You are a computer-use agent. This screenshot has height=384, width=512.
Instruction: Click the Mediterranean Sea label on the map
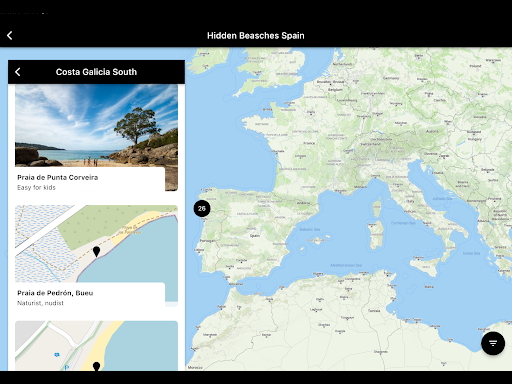pyautogui.click(x=346, y=265)
